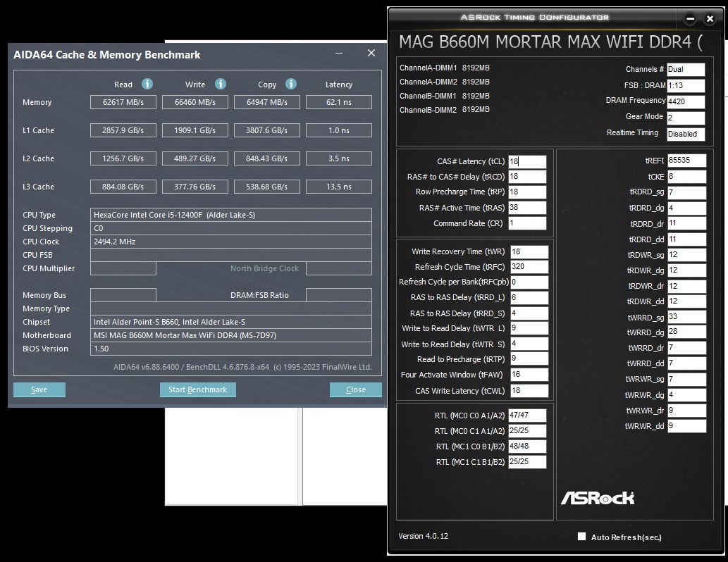
Task: Click the RAS# to CAS# Delay (tRCD) field
Action: [527, 177]
